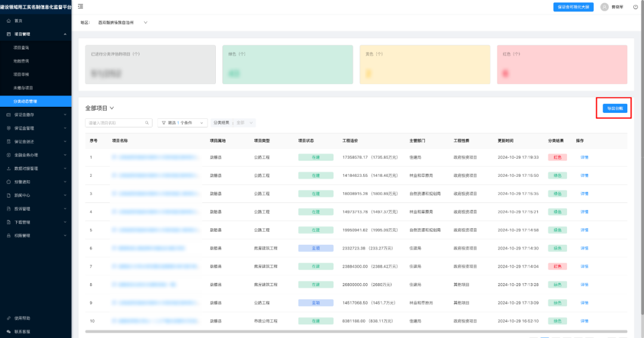644x338 pixels.
Task: Expand the 保证金缴存 menu chevron
Action: [x=65, y=115]
